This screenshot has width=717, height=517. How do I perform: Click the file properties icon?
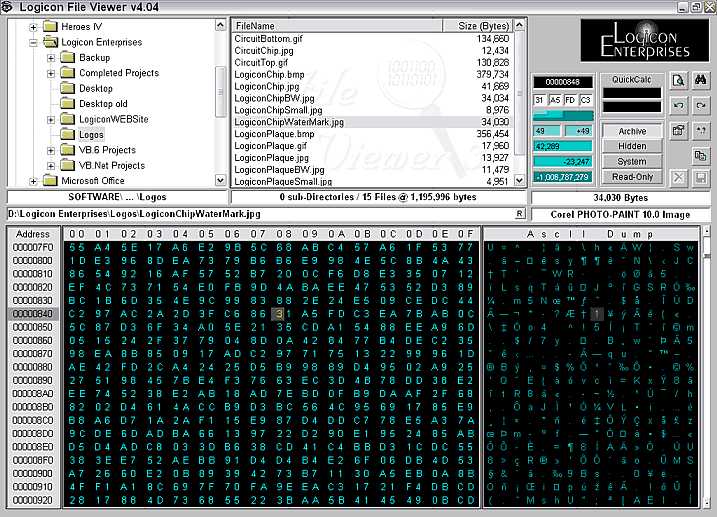(x=678, y=130)
